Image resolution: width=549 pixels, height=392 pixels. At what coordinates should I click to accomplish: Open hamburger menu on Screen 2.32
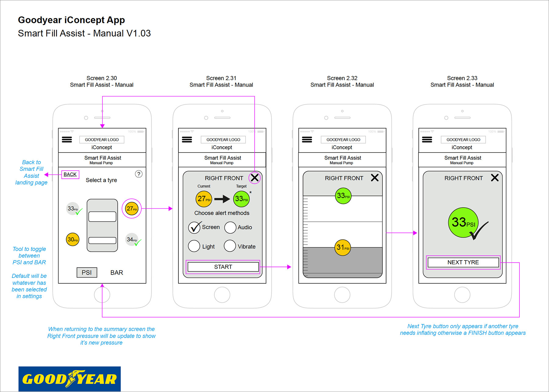click(x=307, y=140)
